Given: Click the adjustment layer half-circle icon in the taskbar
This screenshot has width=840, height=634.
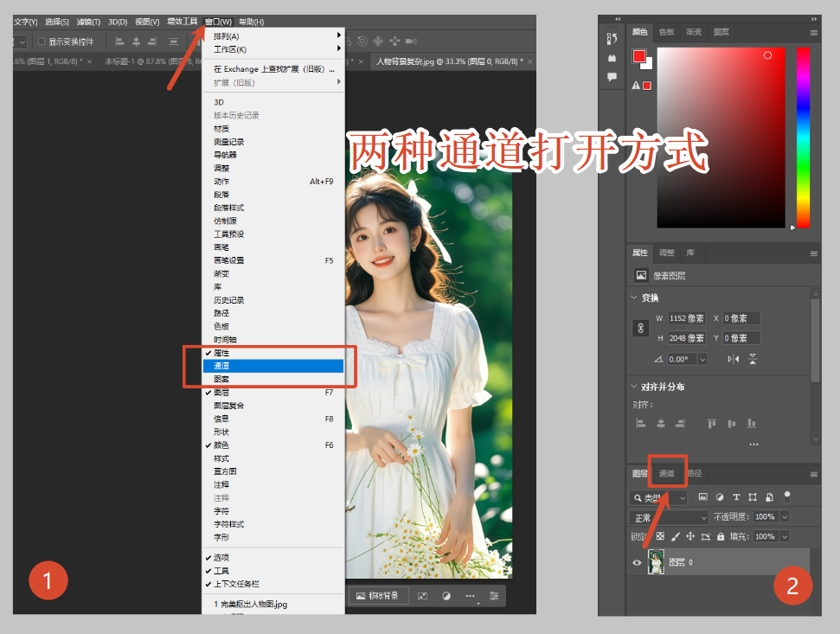Looking at the screenshot, I should click(446, 596).
